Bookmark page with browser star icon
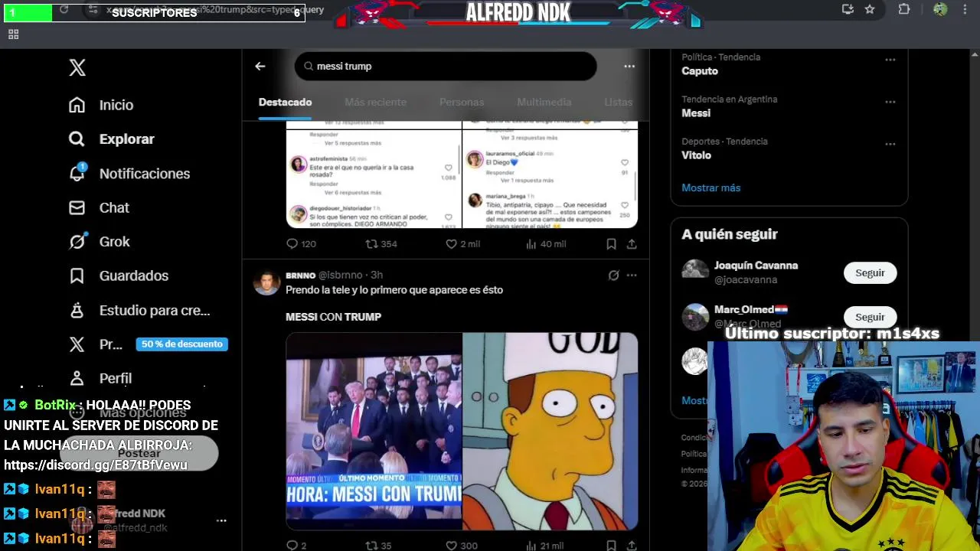This screenshot has height=551, width=980. tap(870, 9)
